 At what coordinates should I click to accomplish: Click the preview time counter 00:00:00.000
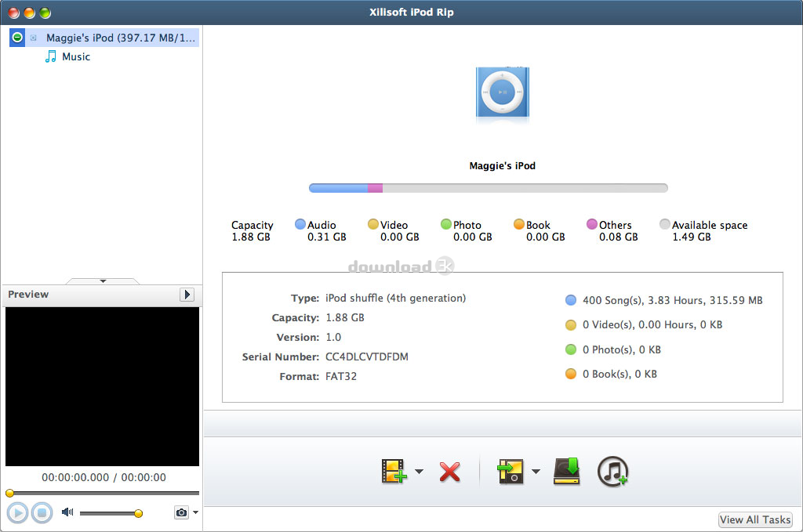(x=75, y=477)
